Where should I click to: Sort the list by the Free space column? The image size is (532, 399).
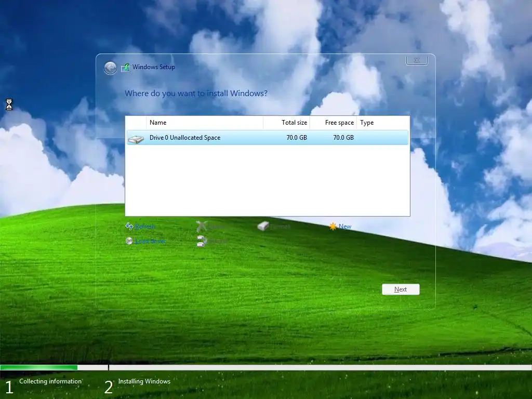(333, 123)
